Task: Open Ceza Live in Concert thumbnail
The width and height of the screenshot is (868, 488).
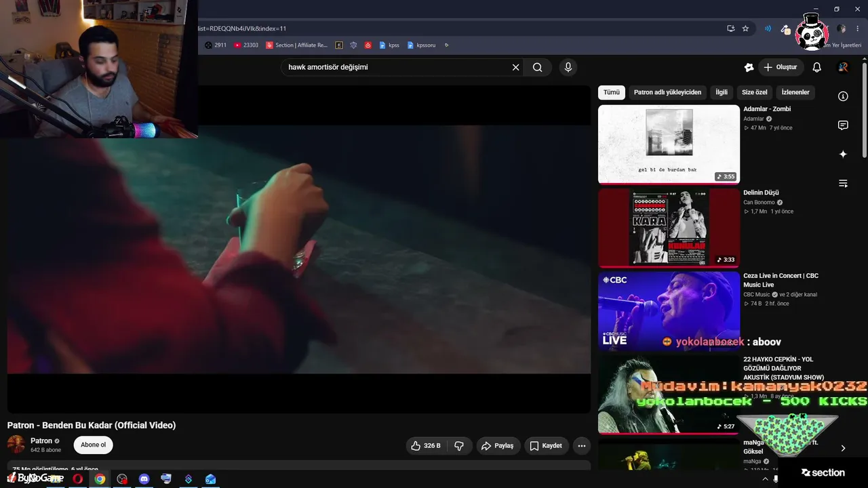Action: pyautogui.click(x=669, y=311)
